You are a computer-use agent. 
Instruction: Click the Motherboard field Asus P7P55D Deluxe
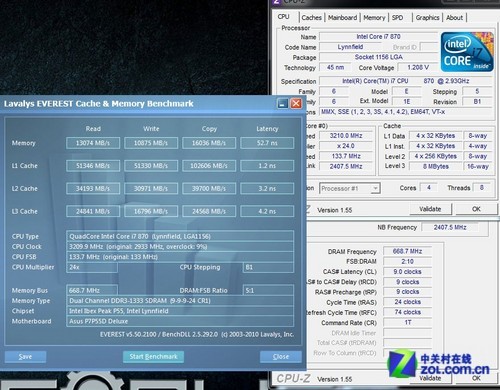[x=180, y=321]
